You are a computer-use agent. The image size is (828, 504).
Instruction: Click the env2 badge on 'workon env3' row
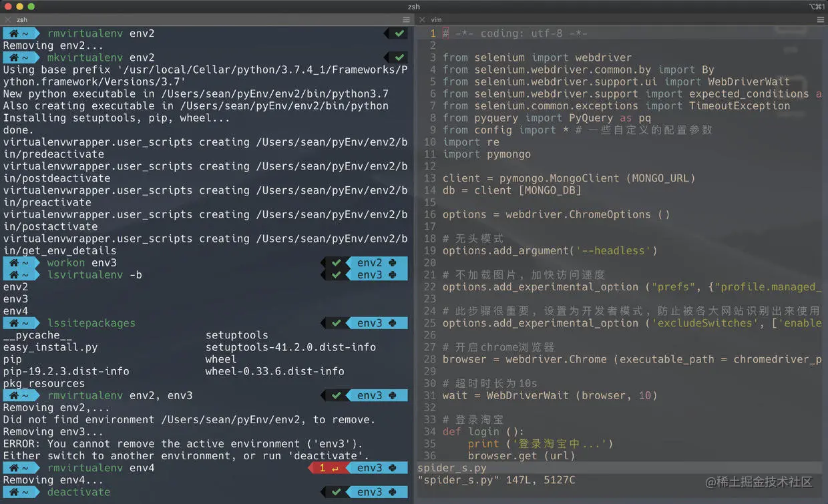pyautogui.click(x=377, y=263)
